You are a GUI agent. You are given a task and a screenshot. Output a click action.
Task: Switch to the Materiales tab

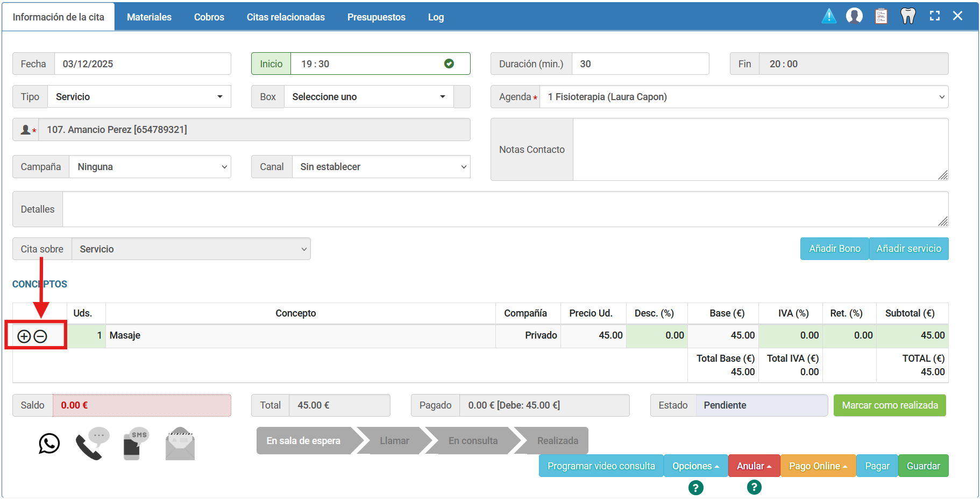click(149, 17)
